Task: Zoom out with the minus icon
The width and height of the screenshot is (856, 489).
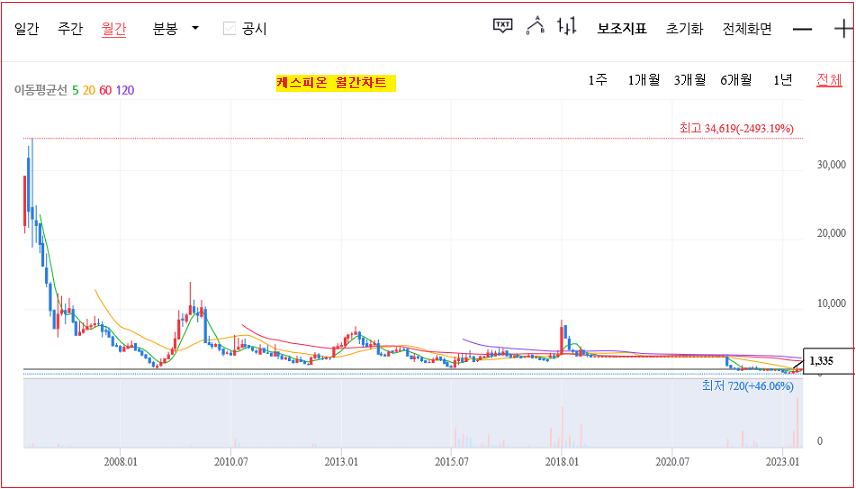Action: 802,29
